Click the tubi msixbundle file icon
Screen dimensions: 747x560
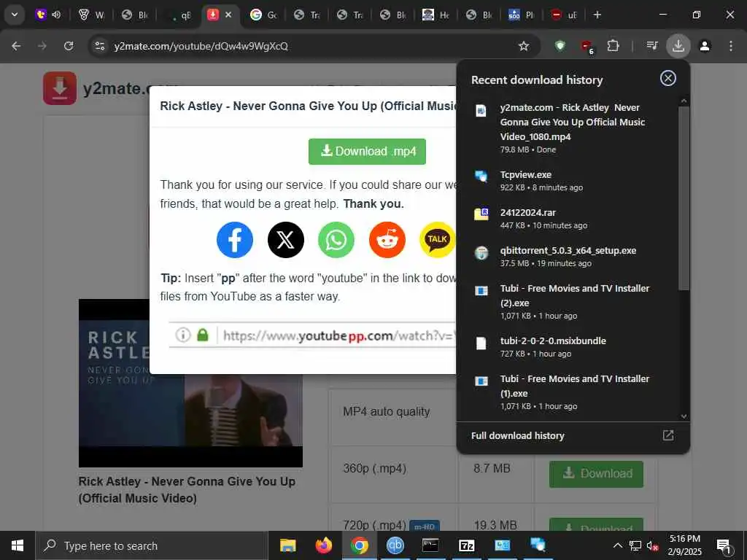click(481, 343)
